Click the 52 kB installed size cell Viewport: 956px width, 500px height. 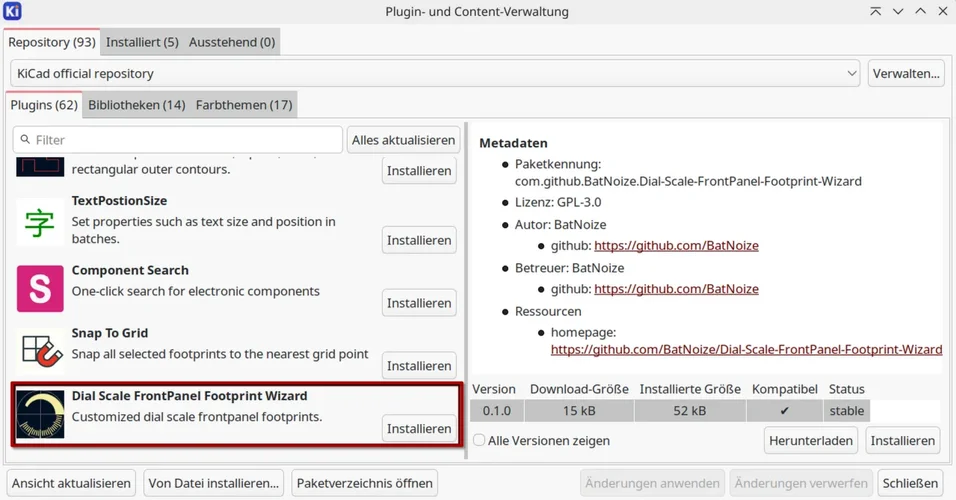coord(690,410)
